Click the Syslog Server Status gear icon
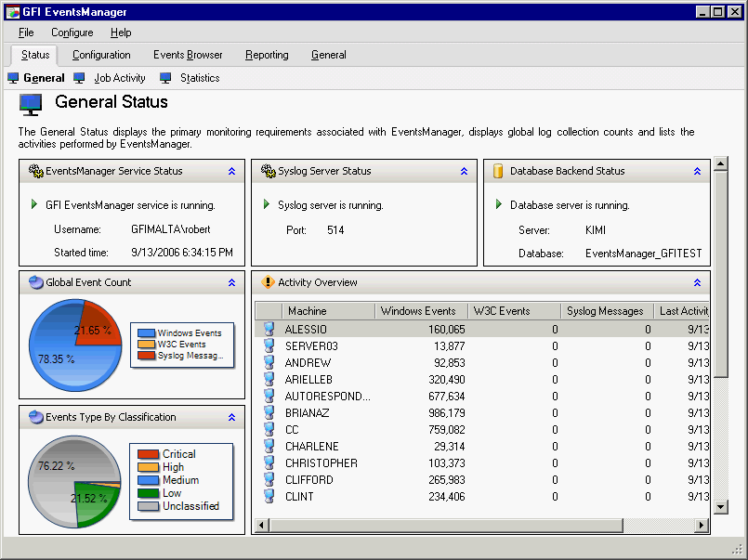 [x=268, y=171]
